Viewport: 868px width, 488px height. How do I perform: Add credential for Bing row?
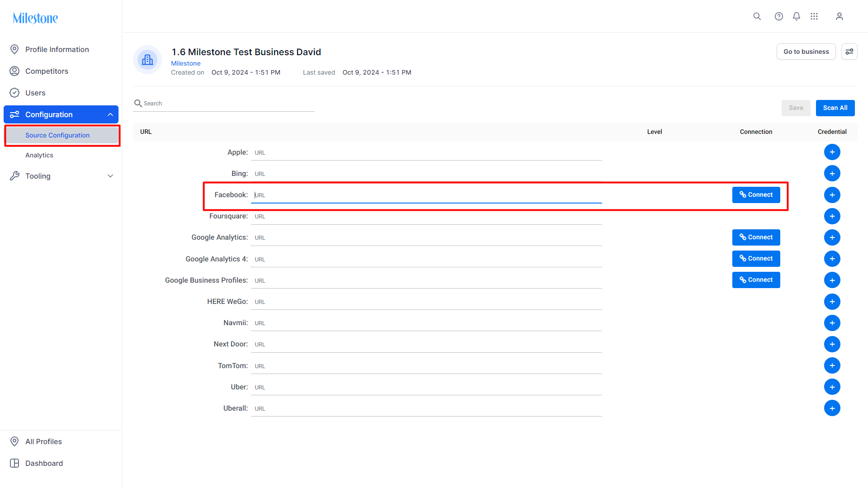click(832, 173)
